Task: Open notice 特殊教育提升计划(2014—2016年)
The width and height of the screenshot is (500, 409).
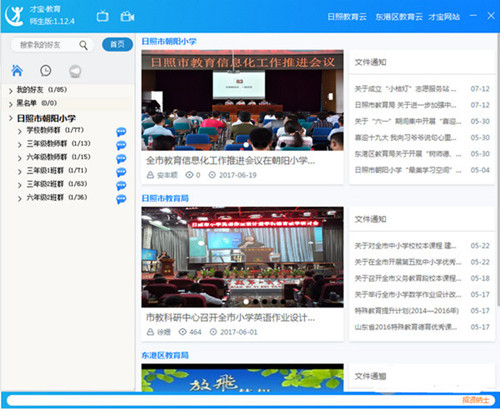Action: [407, 311]
